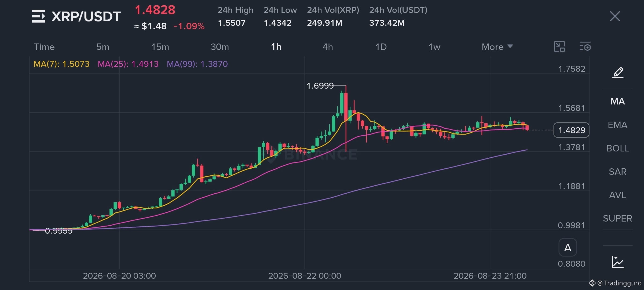
Task: Click the 0.8080 price axis label
Action: point(572,264)
